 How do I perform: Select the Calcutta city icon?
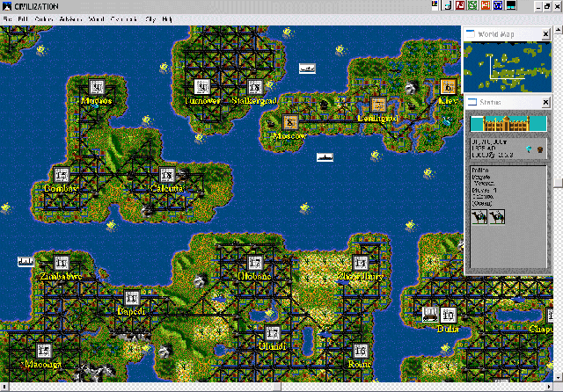click(x=167, y=175)
